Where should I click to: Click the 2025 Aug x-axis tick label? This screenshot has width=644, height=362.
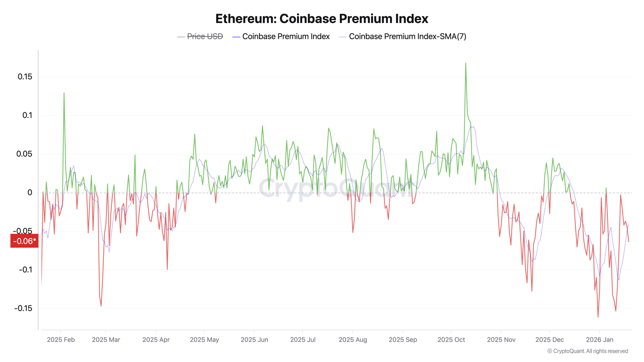[353, 340]
